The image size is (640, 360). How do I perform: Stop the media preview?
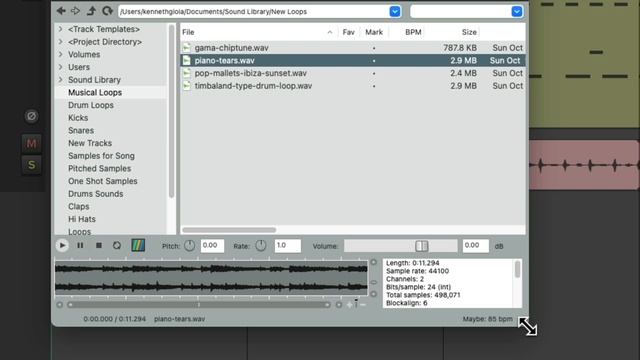coord(98,245)
